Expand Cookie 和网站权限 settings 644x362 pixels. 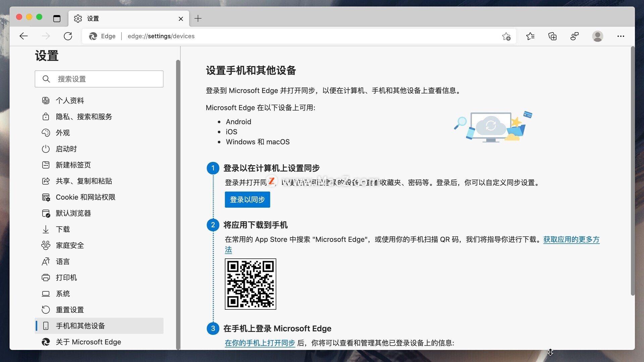[86, 197]
